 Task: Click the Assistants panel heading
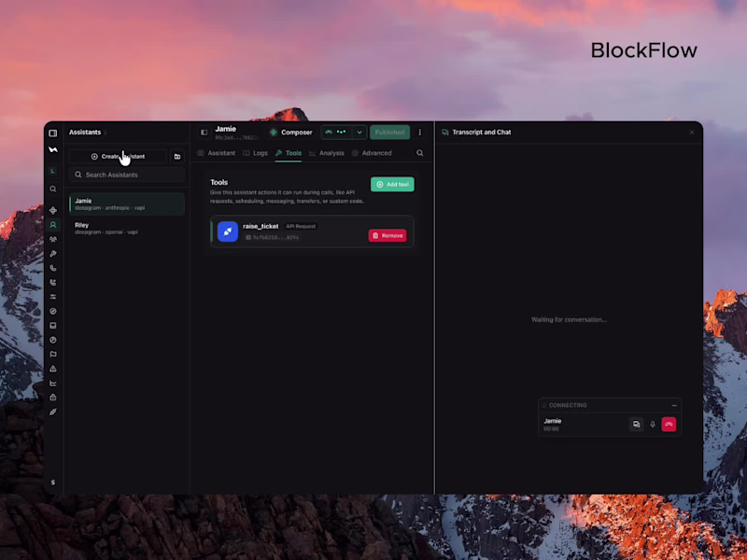(x=85, y=133)
